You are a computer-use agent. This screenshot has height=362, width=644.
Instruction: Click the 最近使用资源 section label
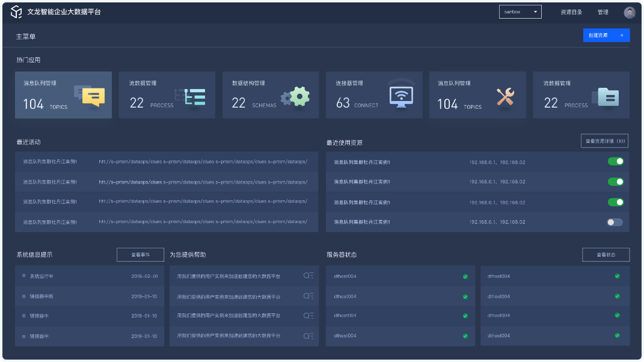344,143
